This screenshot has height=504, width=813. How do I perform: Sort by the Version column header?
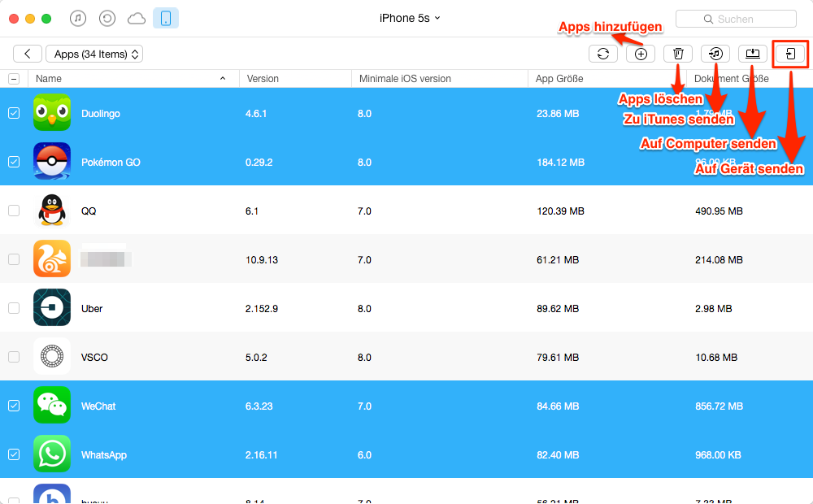[x=295, y=79]
